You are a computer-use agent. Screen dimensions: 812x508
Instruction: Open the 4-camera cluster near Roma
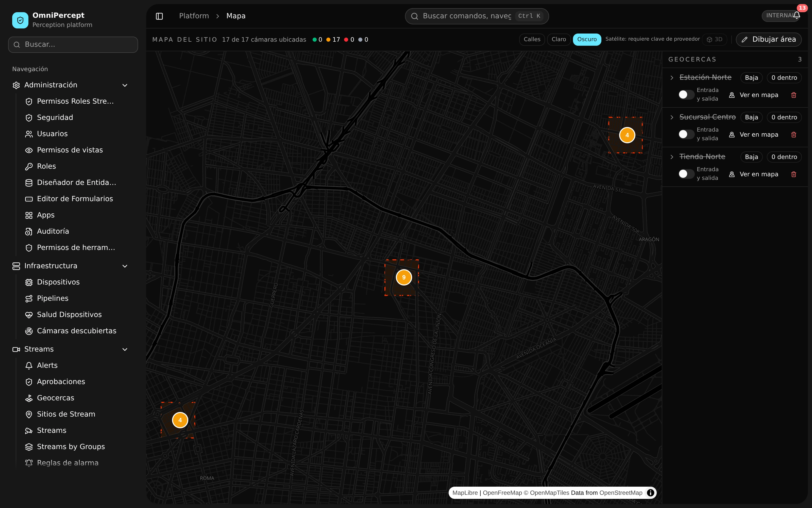coord(180,420)
